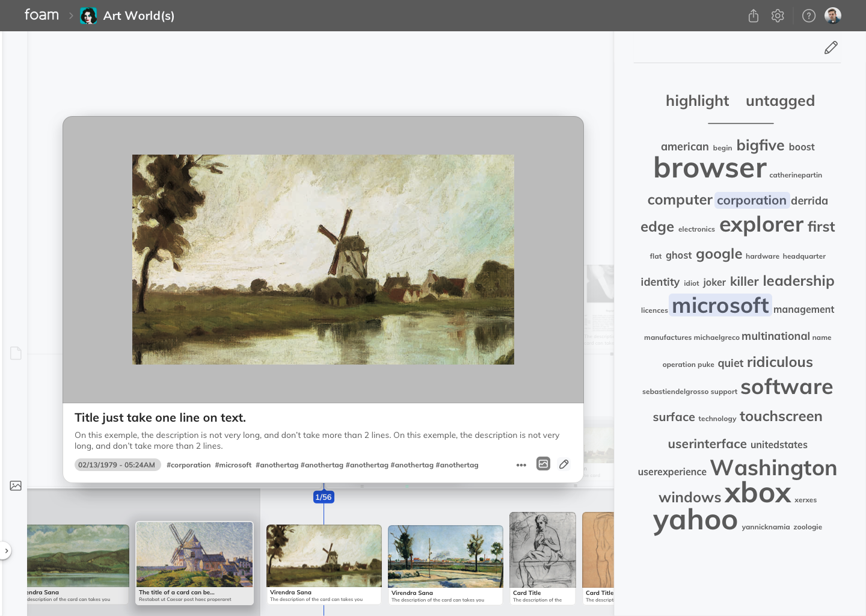The height and width of the screenshot is (616, 866).
Task: Toggle the corporation tag filter
Action: pyautogui.click(x=752, y=200)
